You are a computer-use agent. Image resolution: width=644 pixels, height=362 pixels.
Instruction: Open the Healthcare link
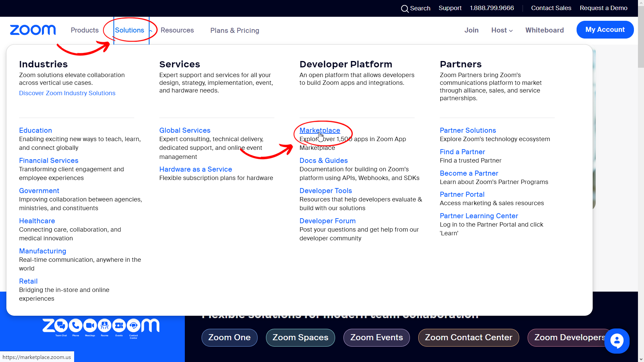tap(37, 221)
